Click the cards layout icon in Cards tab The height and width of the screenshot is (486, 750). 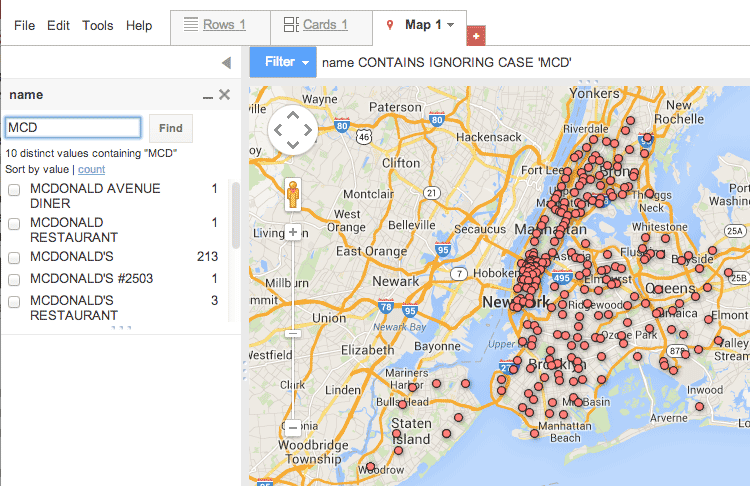point(291,24)
